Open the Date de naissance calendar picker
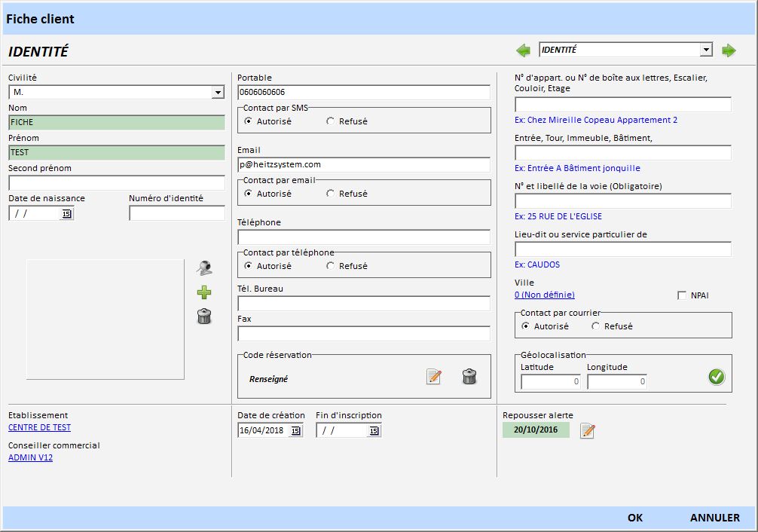The width and height of the screenshot is (758, 532). tap(67, 214)
